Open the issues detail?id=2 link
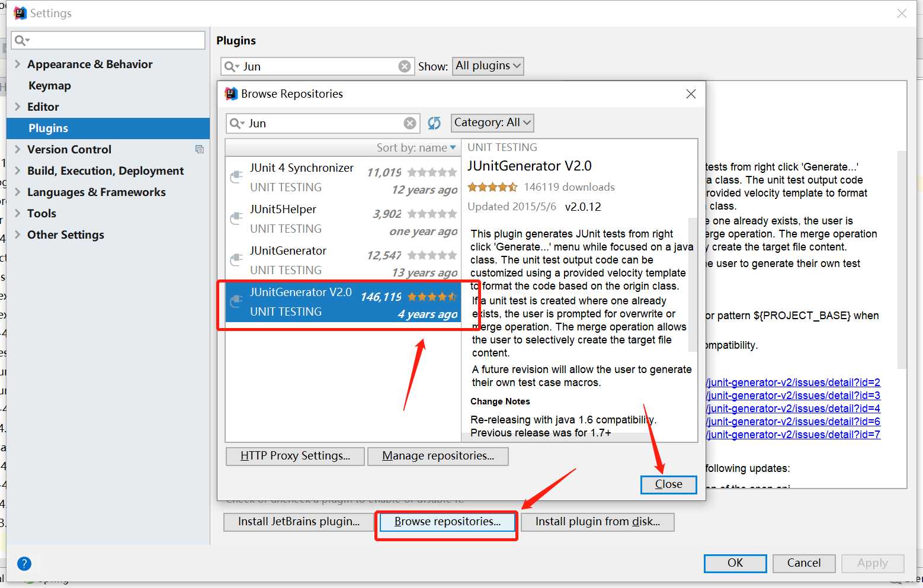This screenshot has height=588, width=923. pos(793,383)
